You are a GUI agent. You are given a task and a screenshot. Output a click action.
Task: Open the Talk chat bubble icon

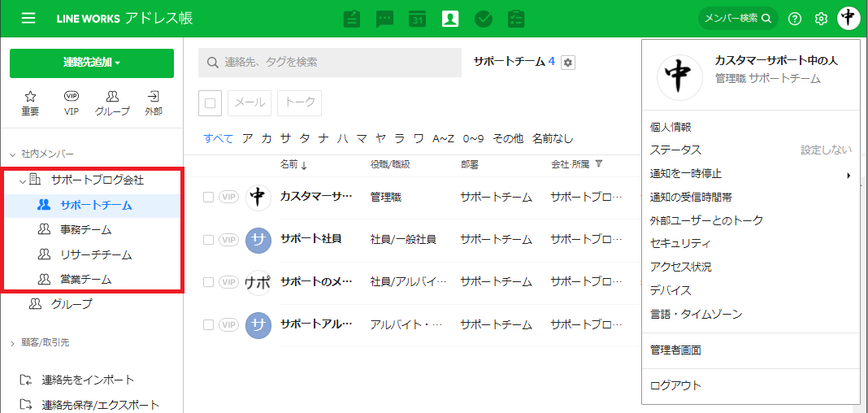[x=384, y=19]
